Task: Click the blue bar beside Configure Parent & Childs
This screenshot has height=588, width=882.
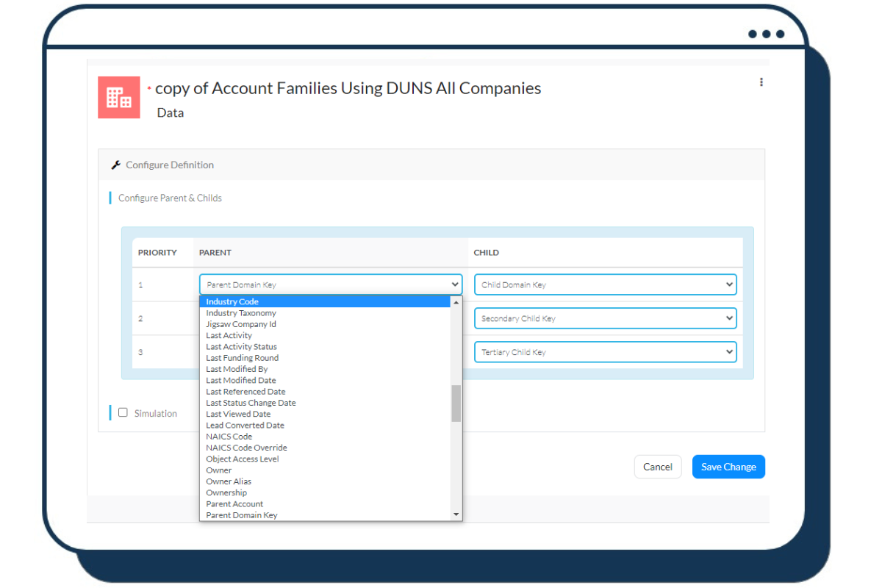Action: [111, 198]
